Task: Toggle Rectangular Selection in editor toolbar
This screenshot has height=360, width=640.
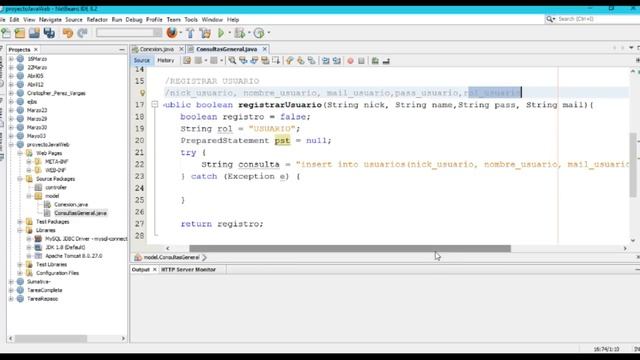Action: pos(276,61)
